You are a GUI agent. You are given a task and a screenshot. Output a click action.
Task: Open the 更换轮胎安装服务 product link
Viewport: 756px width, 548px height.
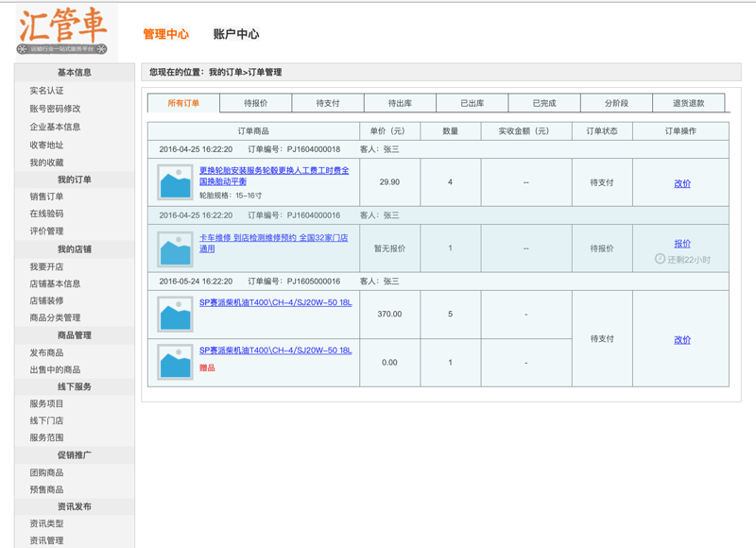274,176
